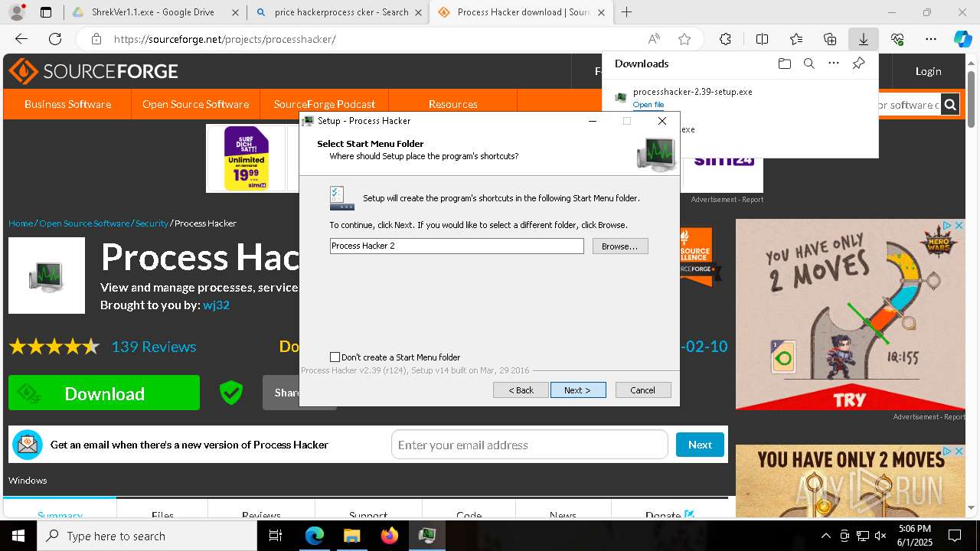
Task: Click Next in the setup wizard
Action: pyautogui.click(x=578, y=390)
